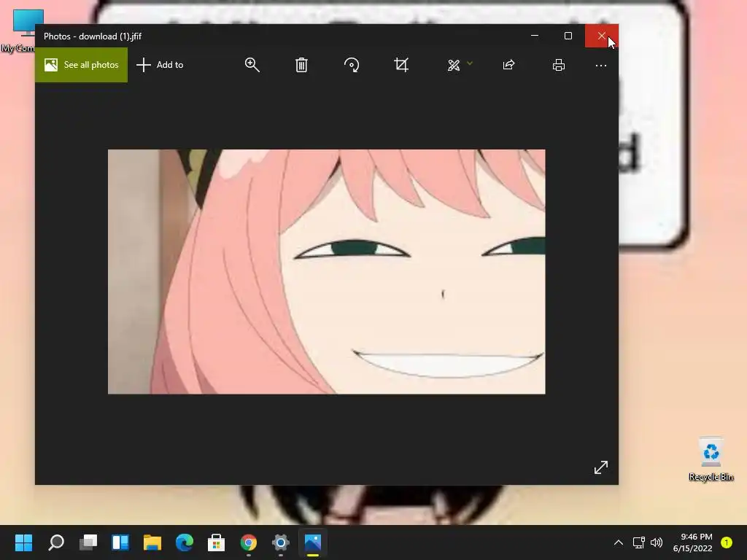Open Settings gear on the taskbar
Image resolution: width=747 pixels, height=560 pixels.
pyautogui.click(x=281, y=542)
